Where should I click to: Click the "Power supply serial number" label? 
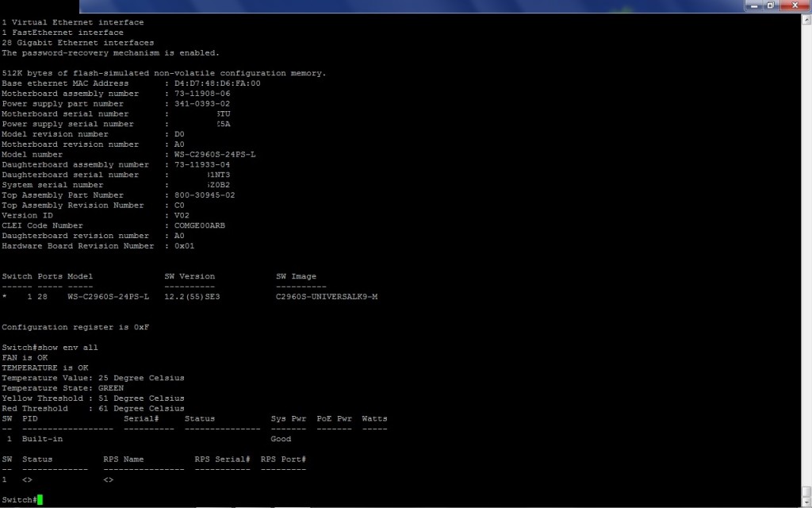point(68,125)
